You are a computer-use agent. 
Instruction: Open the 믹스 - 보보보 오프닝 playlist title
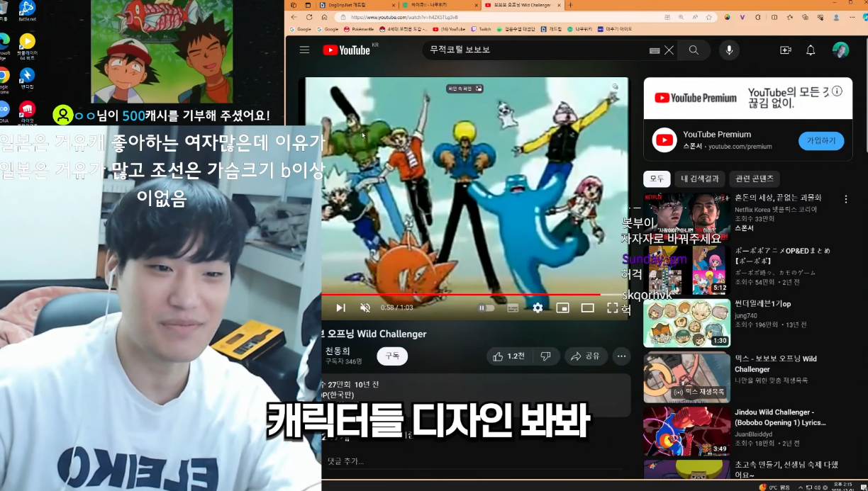775,364
